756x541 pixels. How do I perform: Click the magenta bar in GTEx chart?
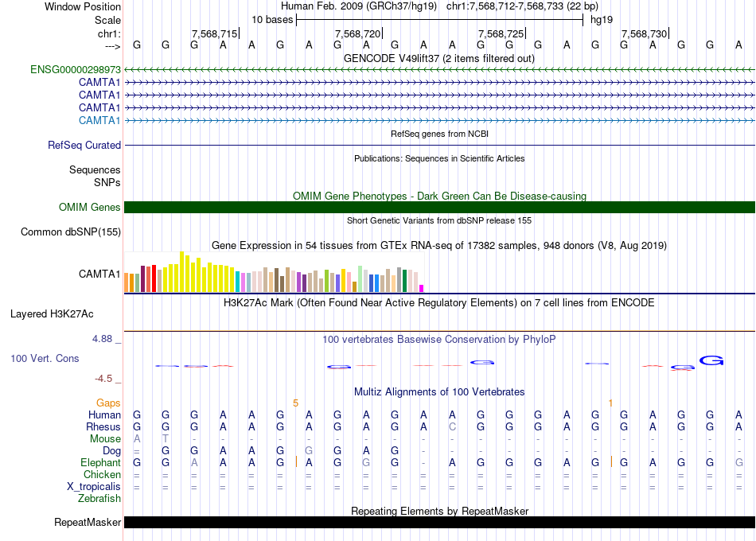[422, 288]
